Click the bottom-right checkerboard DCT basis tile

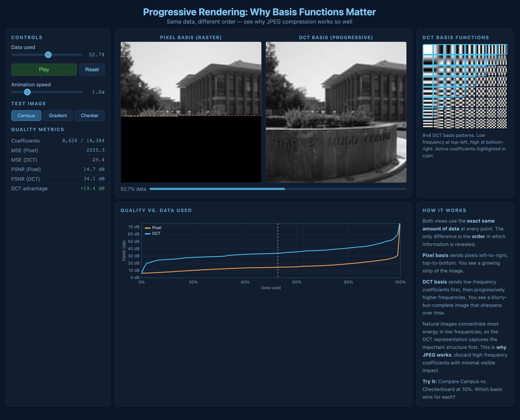tap(502, 123)
